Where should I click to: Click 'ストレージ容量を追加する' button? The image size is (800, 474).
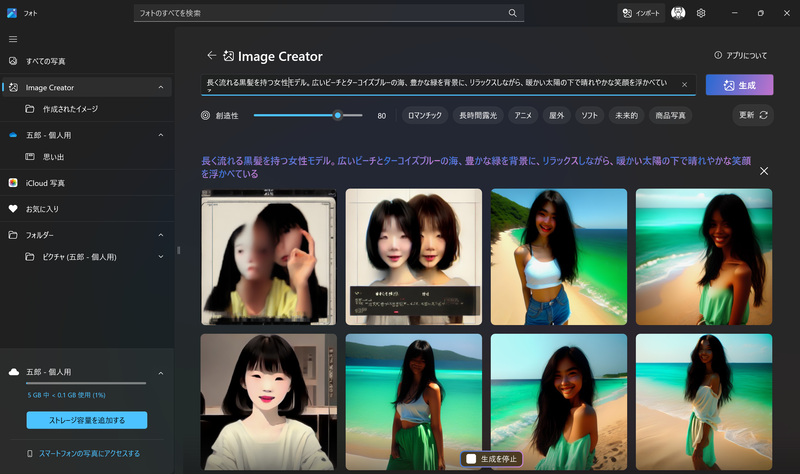tap(87, 420)
